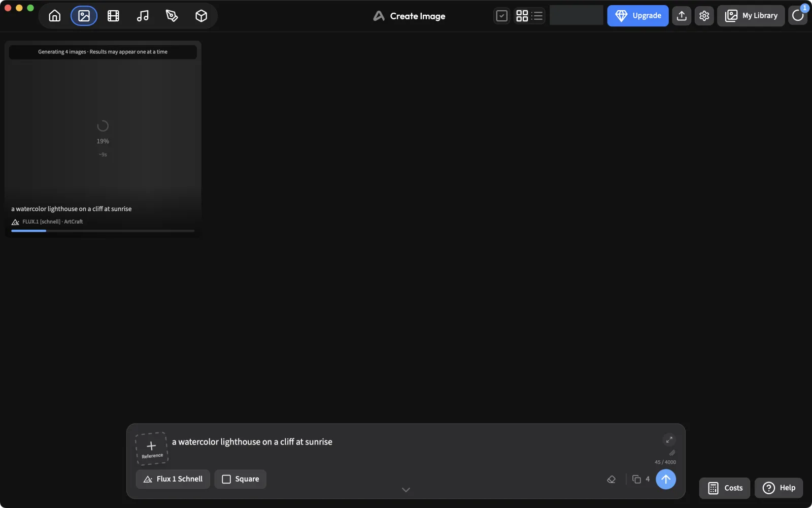
Task: Expand the prompt box with arrows icon
Action: tap(669, 440)
